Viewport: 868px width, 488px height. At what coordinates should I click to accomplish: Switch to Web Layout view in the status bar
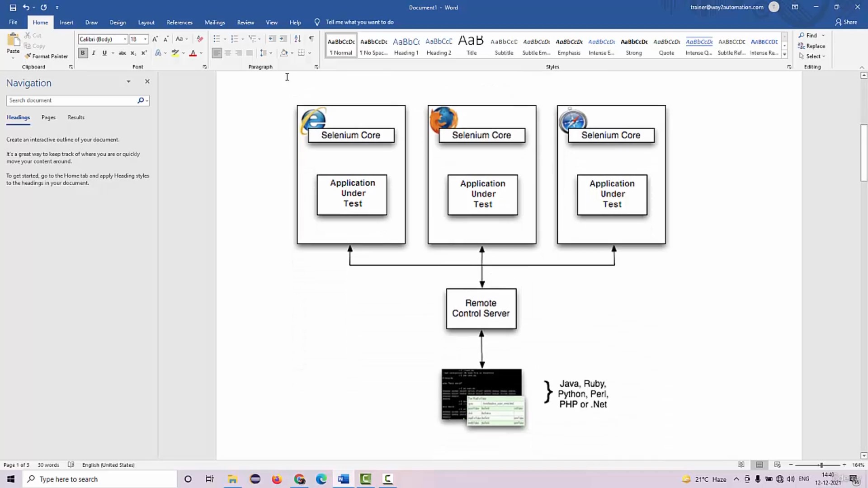pos(778,465)
